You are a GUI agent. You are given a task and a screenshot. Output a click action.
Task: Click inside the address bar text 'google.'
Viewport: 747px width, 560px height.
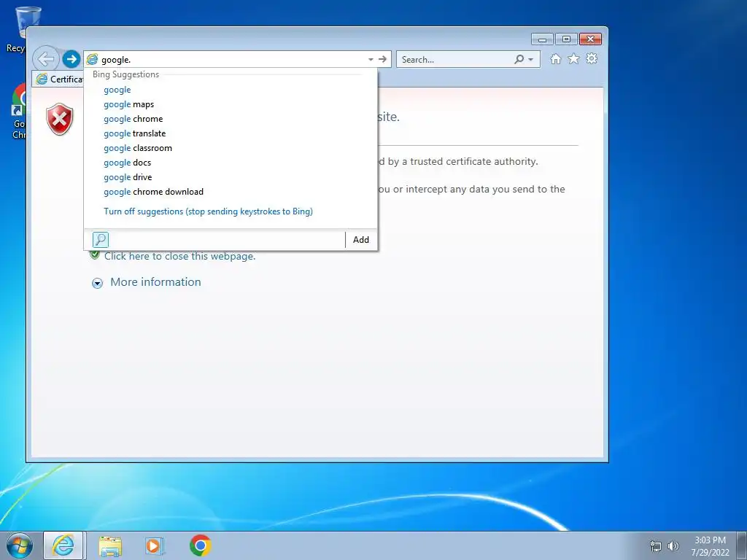116,60
